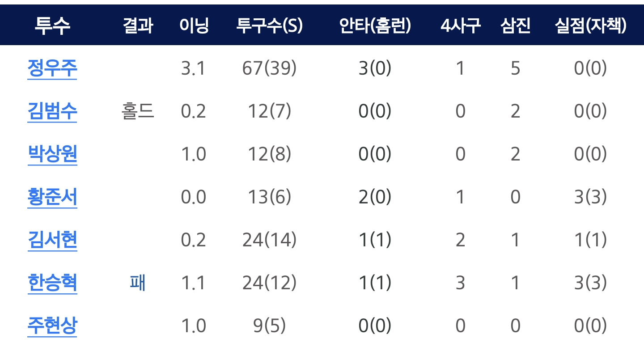644x351 pixels.
Task: Open pitcher 주현상 profile link
Action: click(52, 326)
